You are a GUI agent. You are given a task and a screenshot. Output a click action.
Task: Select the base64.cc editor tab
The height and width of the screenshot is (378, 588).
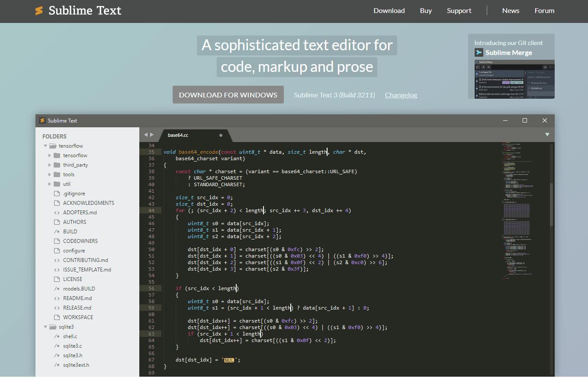click(x=196, y=135)
